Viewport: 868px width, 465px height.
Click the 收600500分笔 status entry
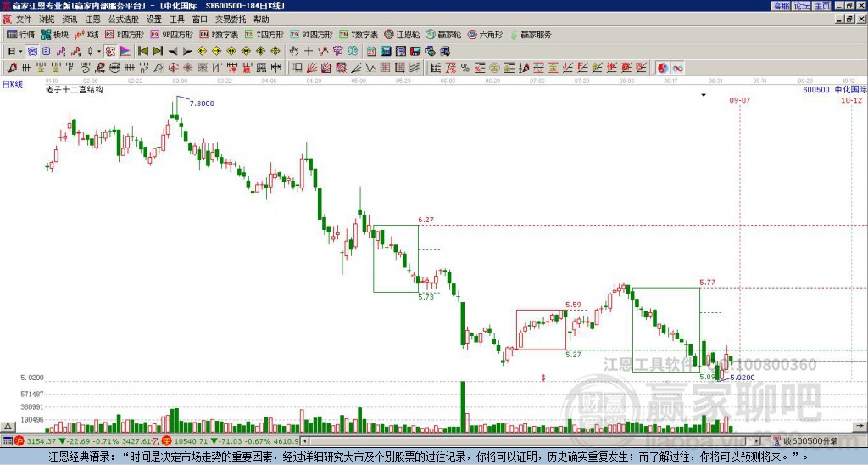(x=806, y=441)
